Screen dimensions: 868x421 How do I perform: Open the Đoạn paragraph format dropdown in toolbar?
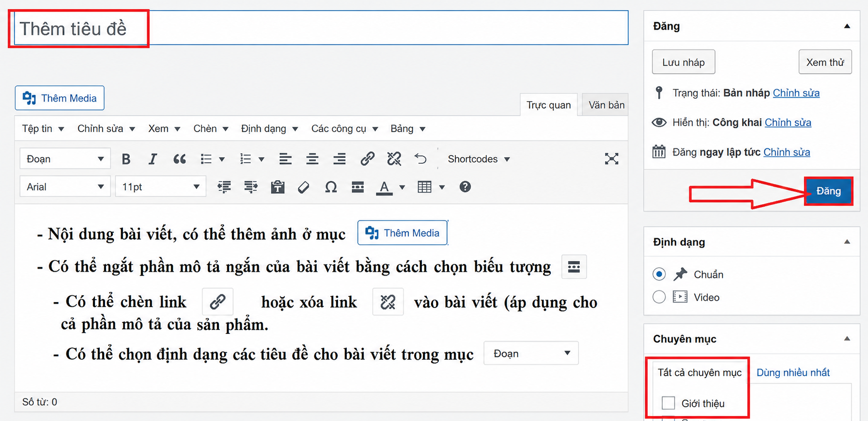[x=65, y=158]
